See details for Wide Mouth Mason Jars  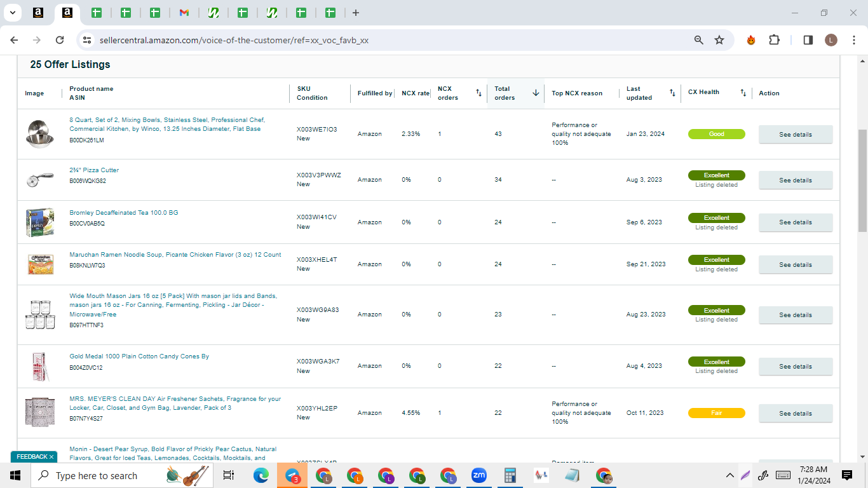point(796,315)
